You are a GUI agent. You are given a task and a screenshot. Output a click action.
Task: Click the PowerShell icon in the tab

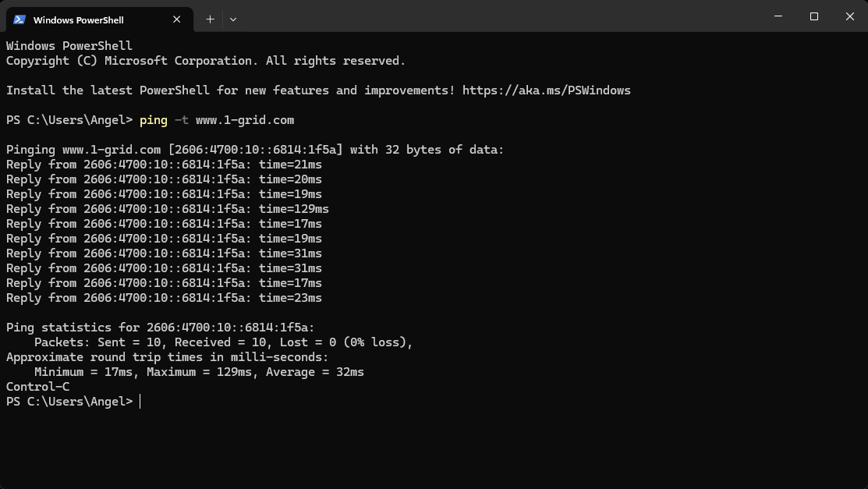[x=19, y=19]
